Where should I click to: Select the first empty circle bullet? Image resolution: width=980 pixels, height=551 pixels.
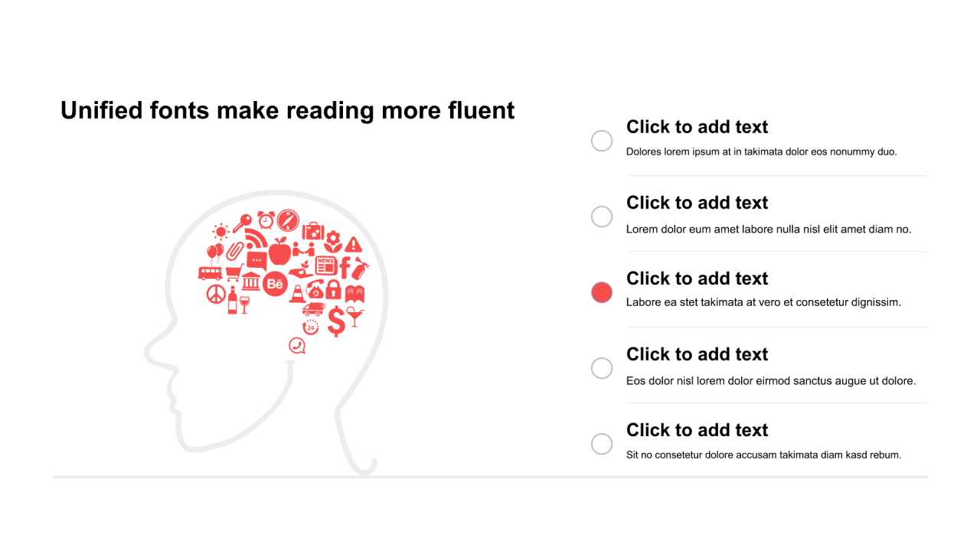pyautogui.click(x=602, y=141)
